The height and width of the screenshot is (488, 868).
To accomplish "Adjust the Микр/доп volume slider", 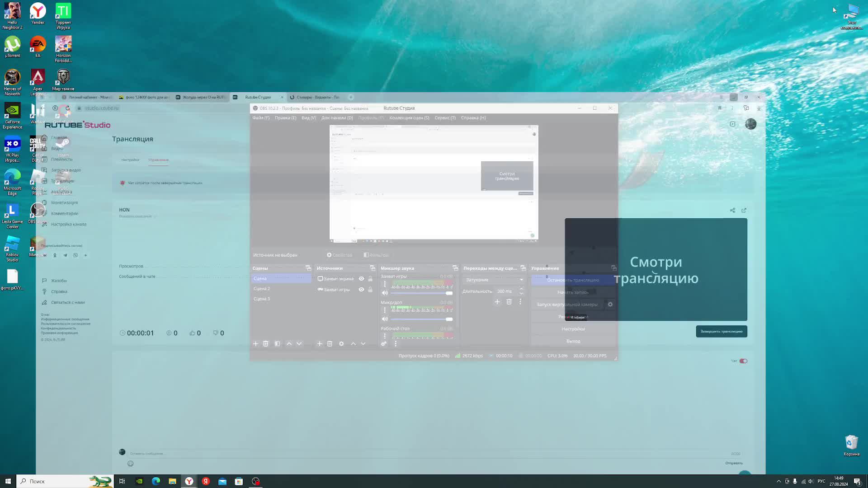I will [x=448, y=319].
